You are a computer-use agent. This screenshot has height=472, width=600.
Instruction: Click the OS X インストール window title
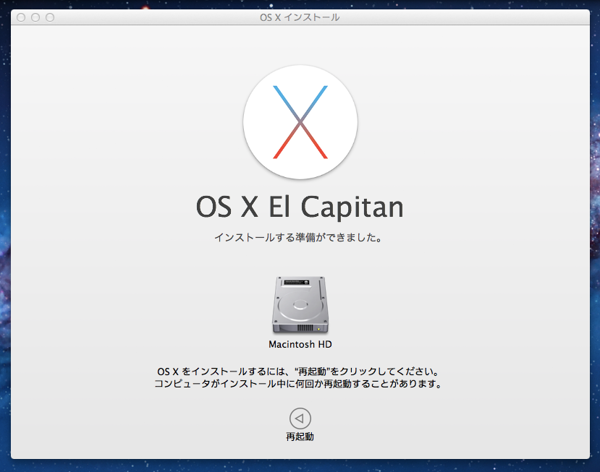pyautogui.click(x=300, y=17)
